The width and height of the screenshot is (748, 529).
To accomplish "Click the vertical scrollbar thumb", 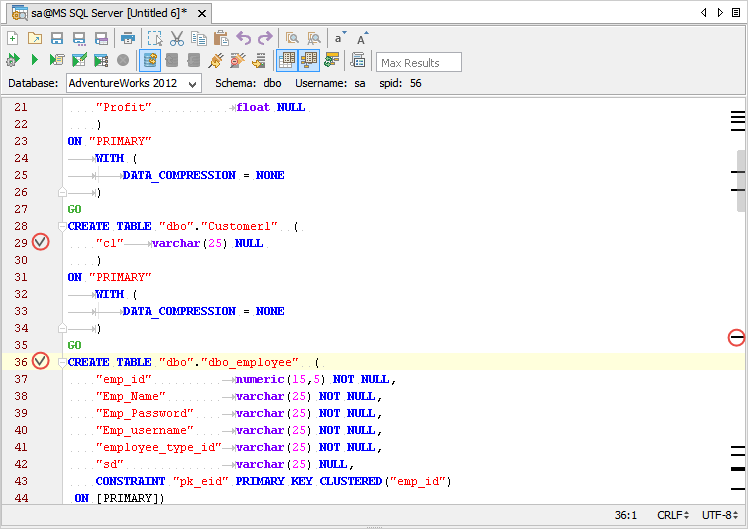I will [741, 181].
